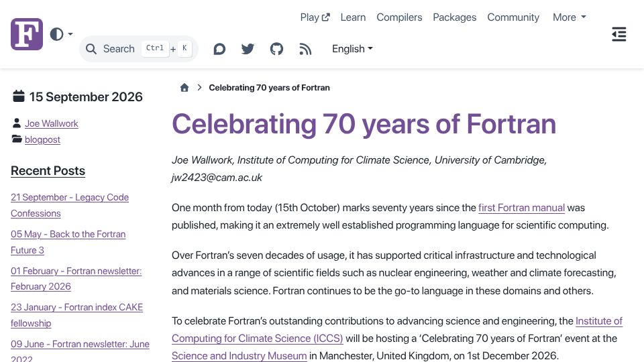The height and width of the screenshot is (362, 644).
Task: Select breadcrumb text 'Celebrating 70 years of Fortran'
Action: click(269, 87)
